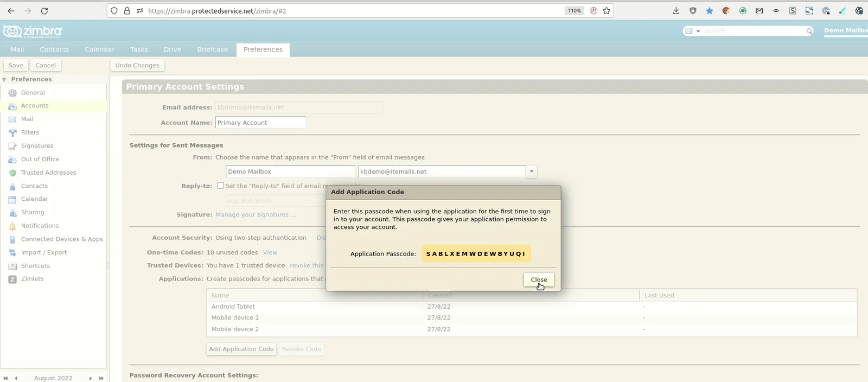Click Add Application Code button
The height and width of the screenshot is (382, 868).
click(x=241, y=349)
